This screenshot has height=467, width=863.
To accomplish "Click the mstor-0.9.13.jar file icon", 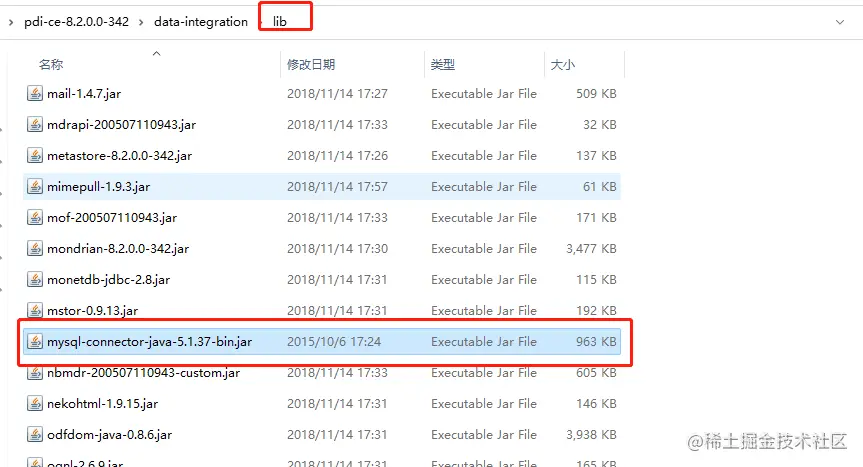I will point(35,311).
